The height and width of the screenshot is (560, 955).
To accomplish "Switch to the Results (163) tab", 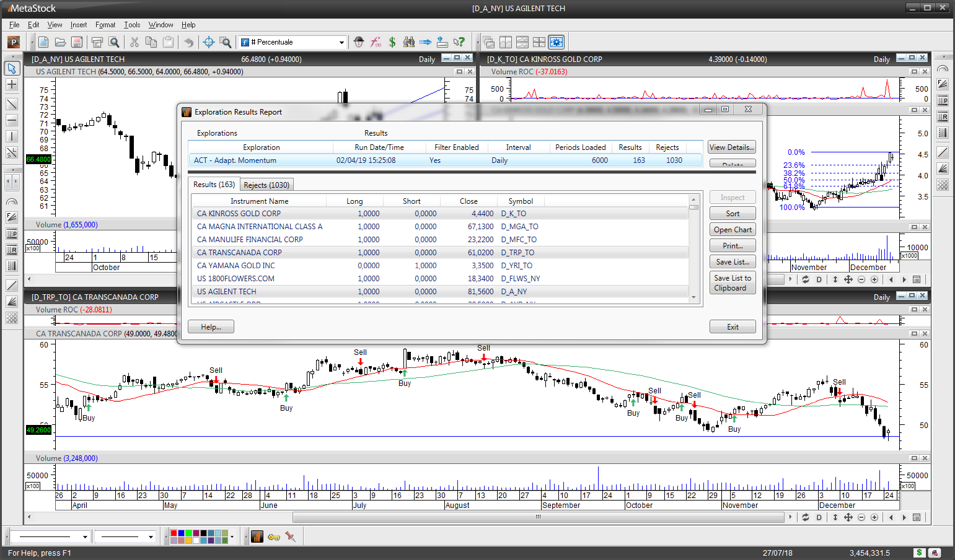I will click(214, 184).
